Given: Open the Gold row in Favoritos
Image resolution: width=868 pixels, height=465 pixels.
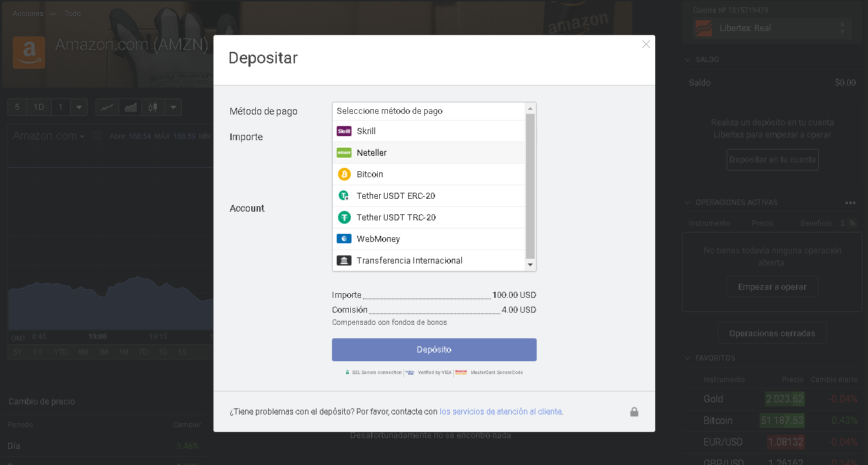Looking at the screenshot, I should pyautogui.click(x=772, y=399).
